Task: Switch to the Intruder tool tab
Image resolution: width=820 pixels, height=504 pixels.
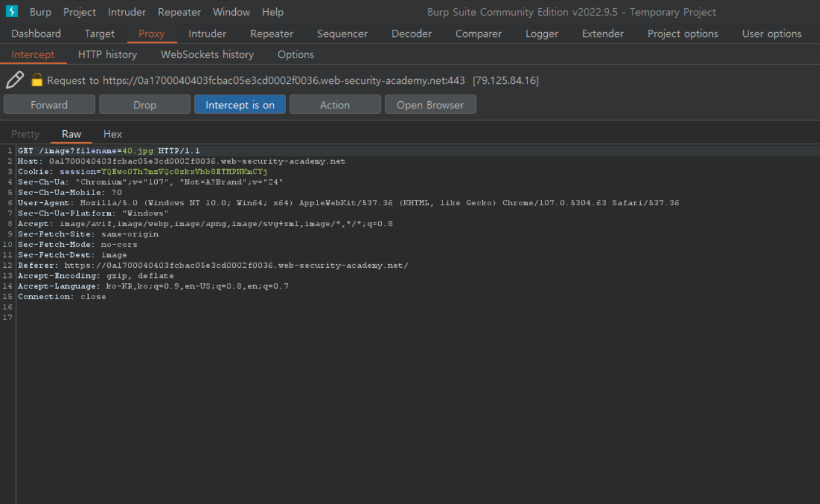Action: click(207, 34)
